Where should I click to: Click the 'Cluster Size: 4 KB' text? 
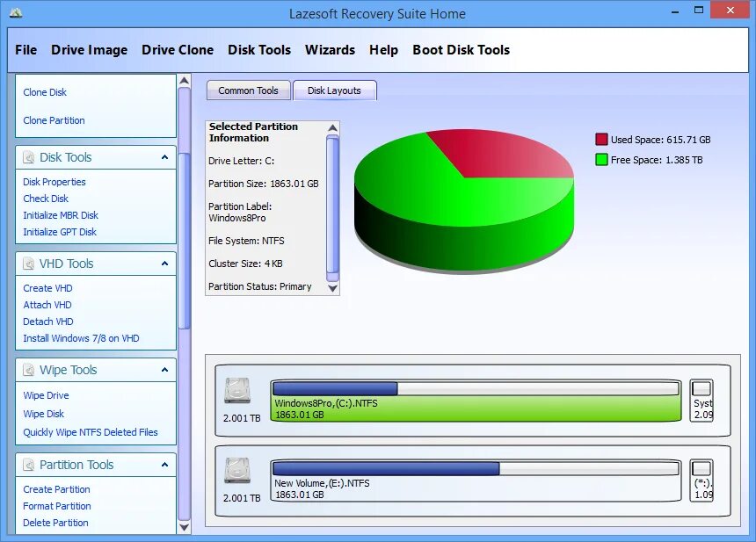[245, 264]
